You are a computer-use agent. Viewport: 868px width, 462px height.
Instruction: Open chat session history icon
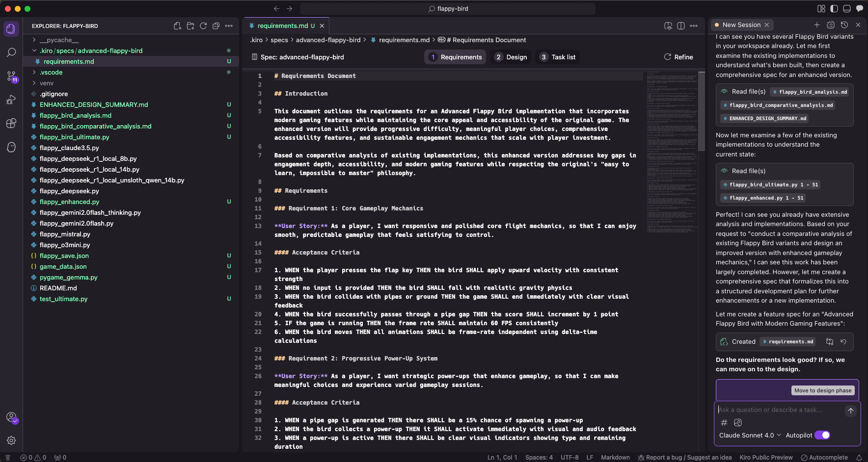click(844, 25)
